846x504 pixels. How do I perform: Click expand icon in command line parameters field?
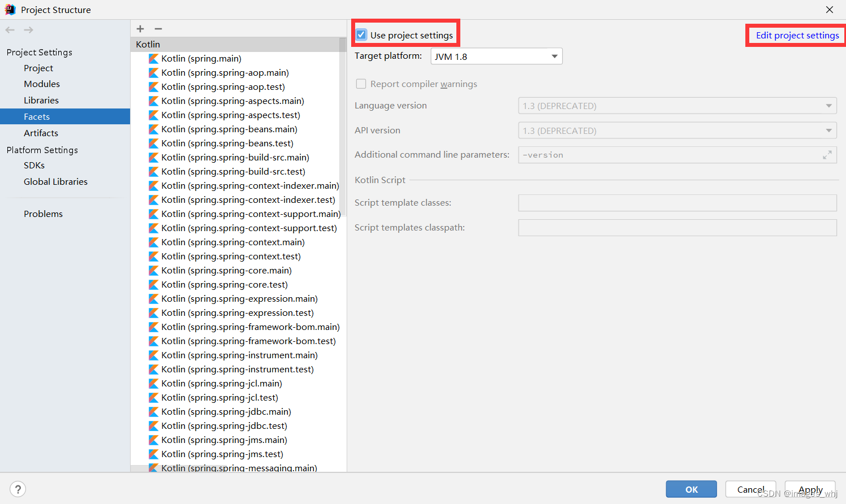pyautogui.click(x=827, y=155)
